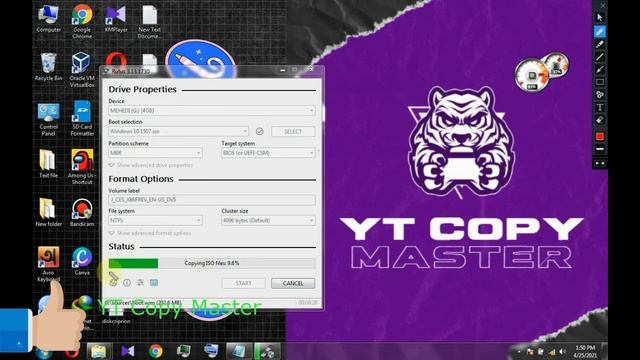Click the START button in Rufus
This screenshot has height=360, width=640.
[244, 283]
